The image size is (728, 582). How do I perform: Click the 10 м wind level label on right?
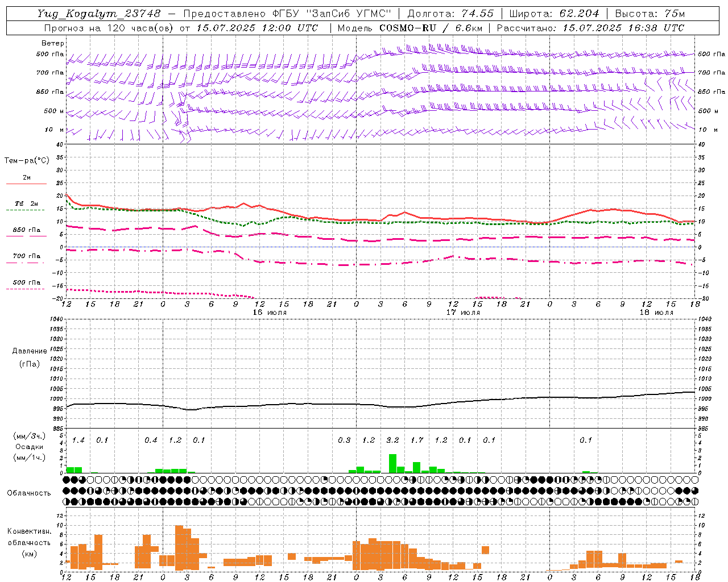pyautogui.click(x=708, y=130)
